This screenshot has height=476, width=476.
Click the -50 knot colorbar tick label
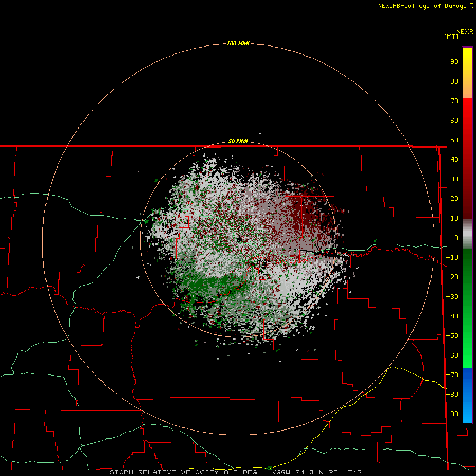452,336
